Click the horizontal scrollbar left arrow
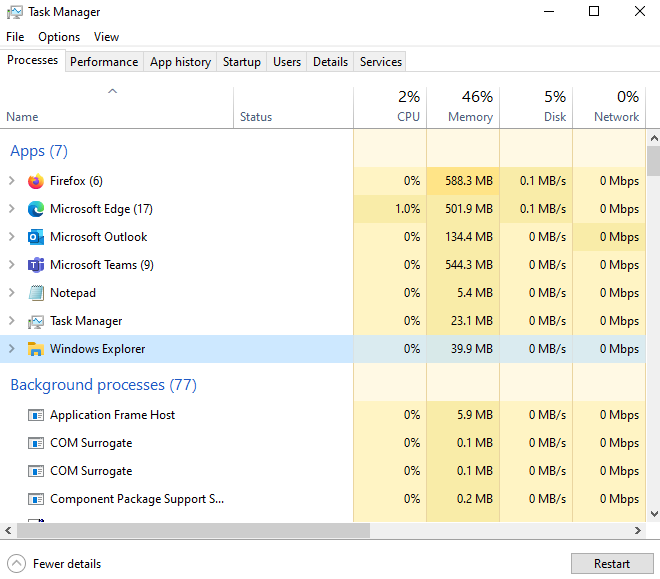The image size is (660, 579). click(8, 531)
